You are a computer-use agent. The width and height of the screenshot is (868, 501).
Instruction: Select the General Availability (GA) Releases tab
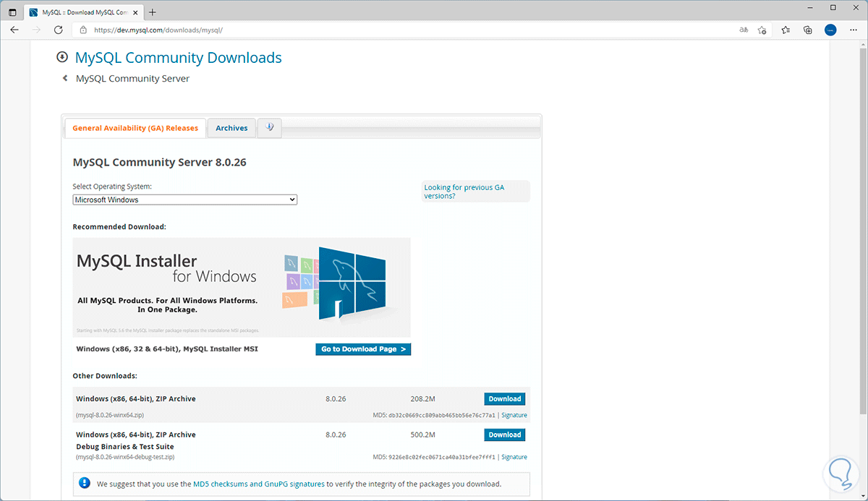[135, 128]
